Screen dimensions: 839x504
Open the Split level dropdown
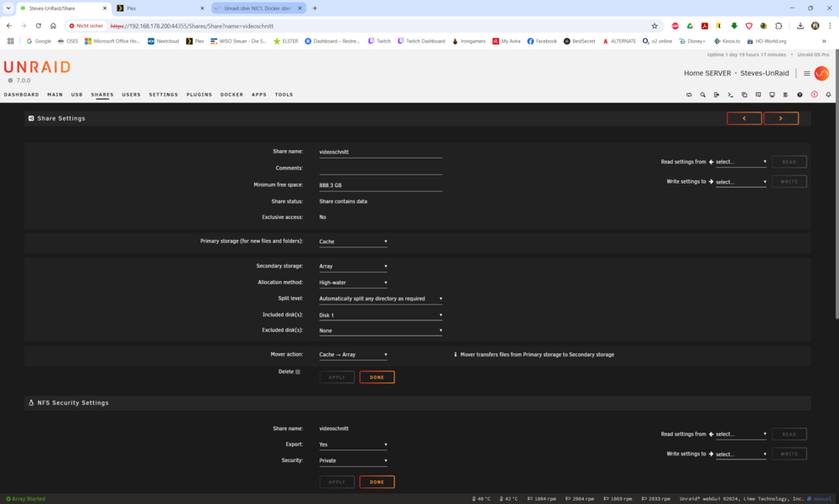tap(380, 299)
